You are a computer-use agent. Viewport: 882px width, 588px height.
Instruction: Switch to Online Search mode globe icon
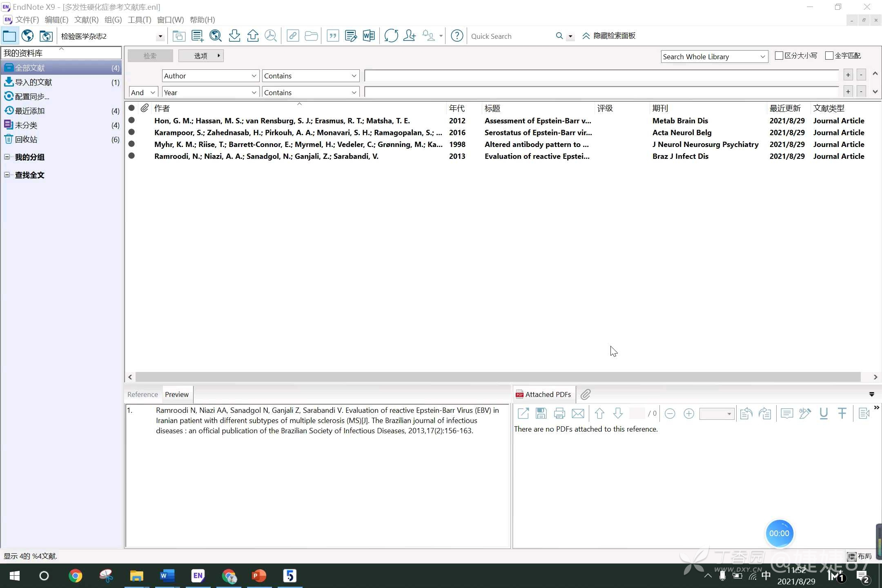[27, 36]
